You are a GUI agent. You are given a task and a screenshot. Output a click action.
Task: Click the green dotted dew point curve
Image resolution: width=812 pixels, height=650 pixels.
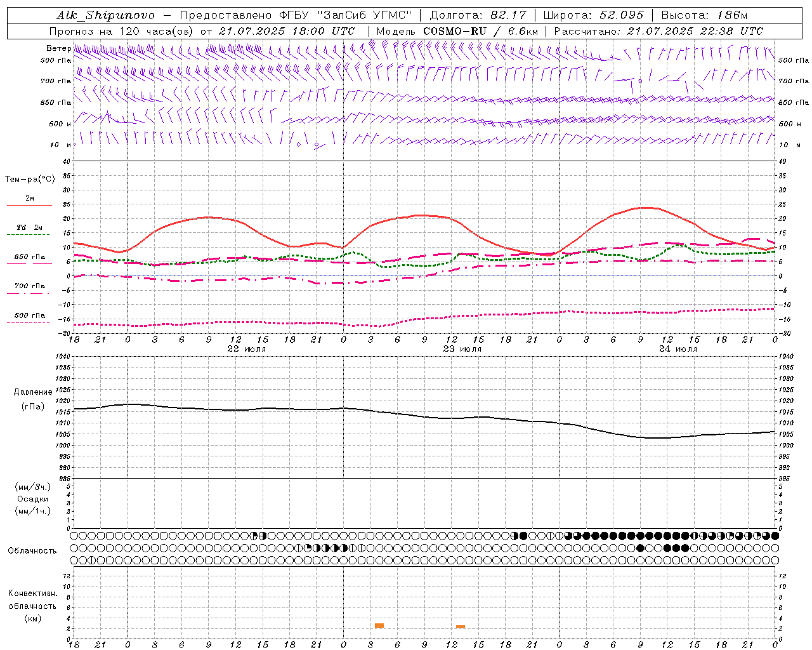click(x=424, y=265)
